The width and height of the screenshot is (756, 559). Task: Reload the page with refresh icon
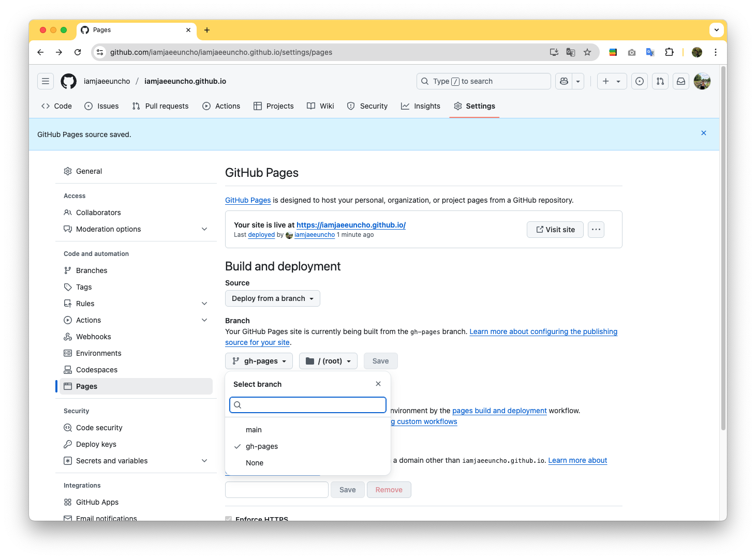78,52
